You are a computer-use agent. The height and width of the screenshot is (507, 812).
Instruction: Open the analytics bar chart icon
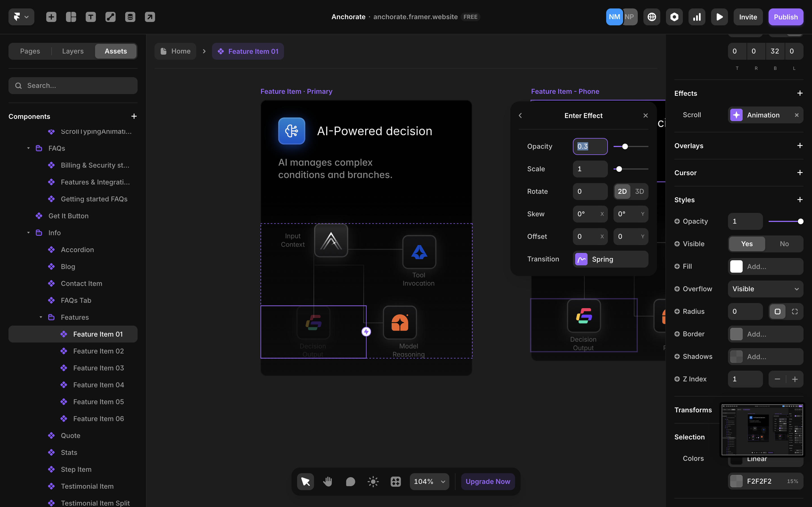point(697,17)
